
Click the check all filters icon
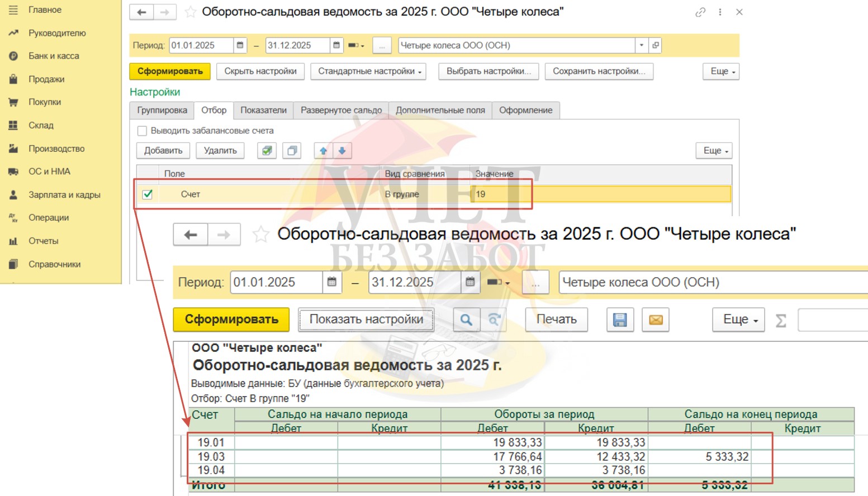point(267,151)
